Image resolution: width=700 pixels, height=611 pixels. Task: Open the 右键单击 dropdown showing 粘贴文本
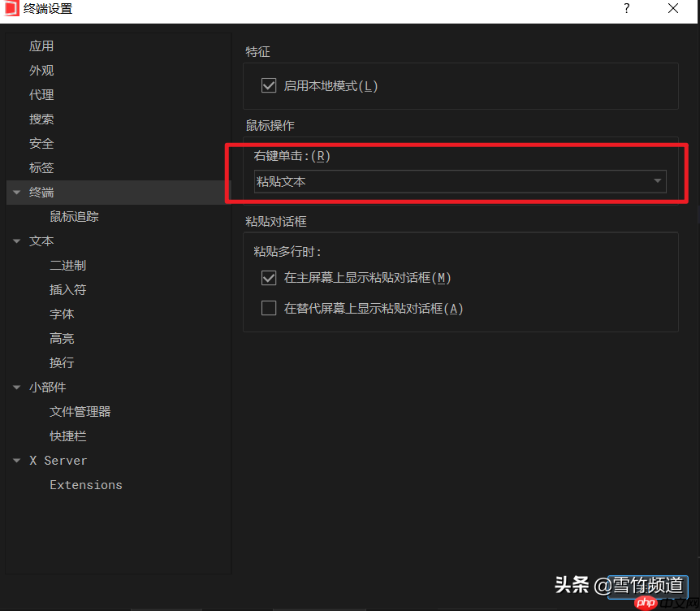[x=460, y=181]
